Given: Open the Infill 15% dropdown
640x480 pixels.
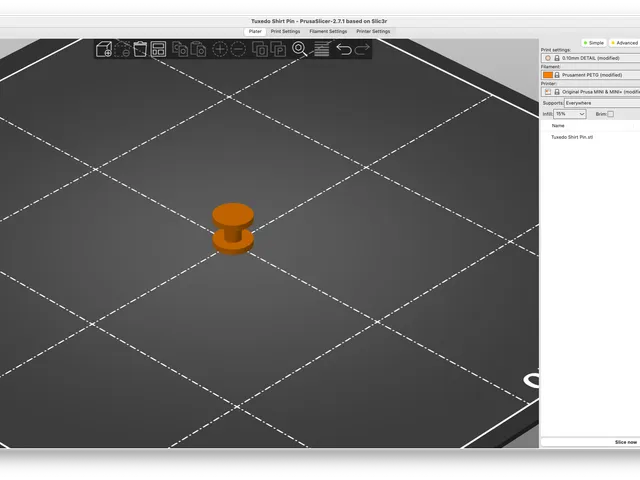Looking at the screenshot, I should pyautogui.click(x=570, y=114).
